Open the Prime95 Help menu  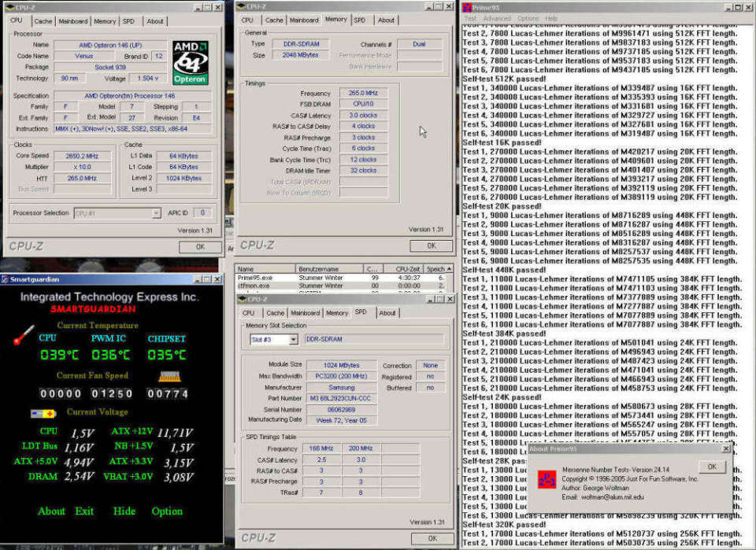pyautogui.click(x=551, y=18)
